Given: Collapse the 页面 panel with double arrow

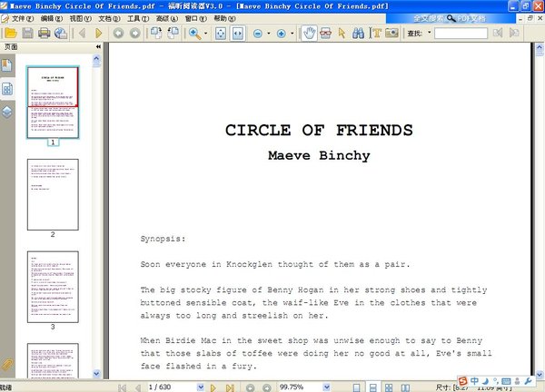Looking at the screenshot, I should pyautogui.click(x=98, y=46).
